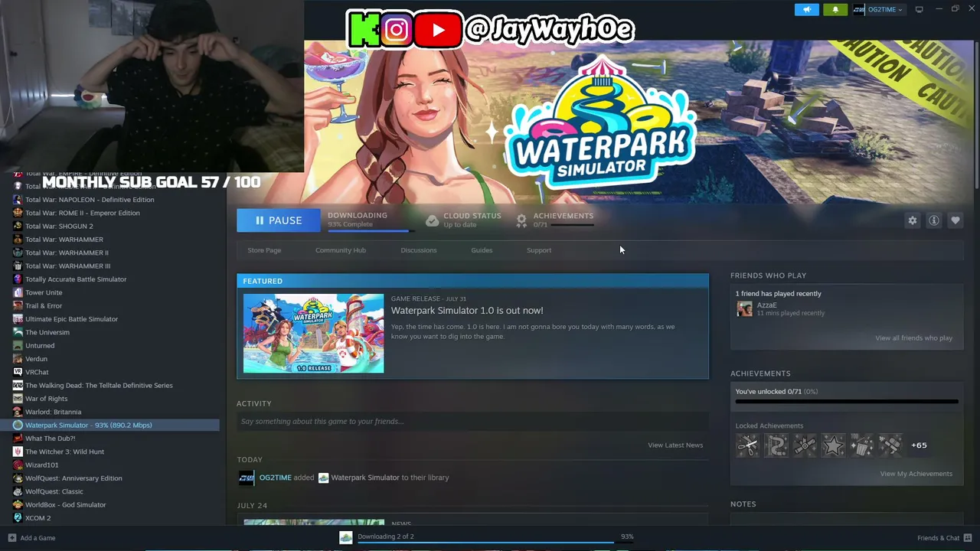This screenshot has width=980, height=551.
Task: Open AzzaE friend name link
Action: point(766,305)
